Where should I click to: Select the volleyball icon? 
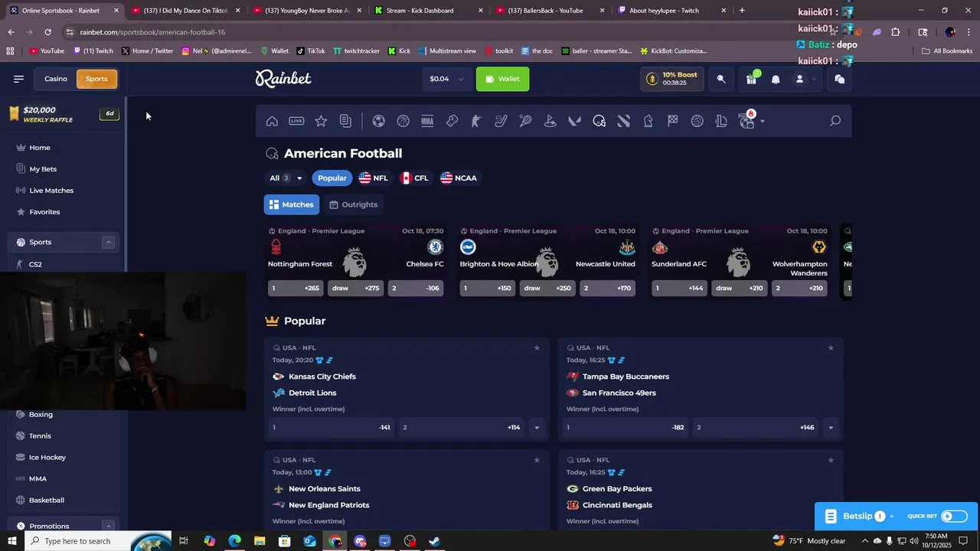pos(697,121)
